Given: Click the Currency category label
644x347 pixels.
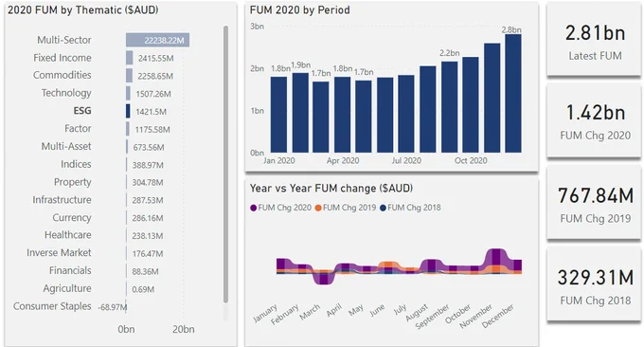Looking at the screenshot, I should [x=71, y=217].
